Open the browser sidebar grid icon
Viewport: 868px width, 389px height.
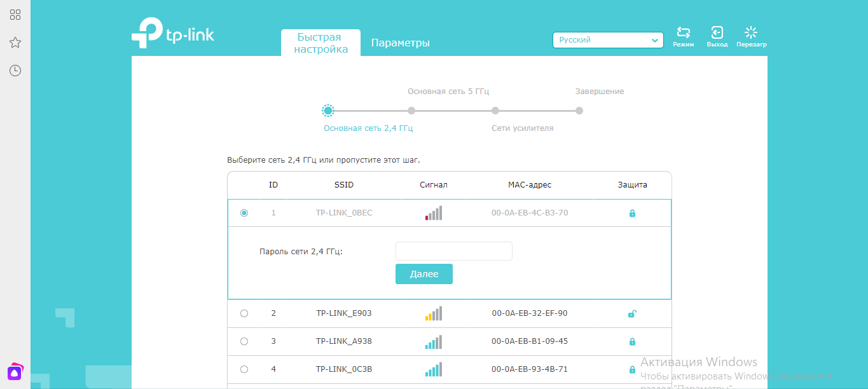click(15, 15)
